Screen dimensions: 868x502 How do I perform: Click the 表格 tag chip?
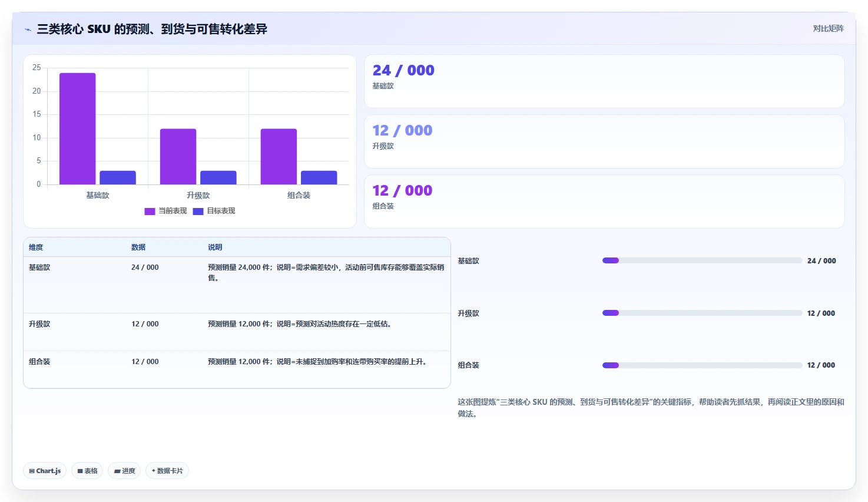point(87,471)
